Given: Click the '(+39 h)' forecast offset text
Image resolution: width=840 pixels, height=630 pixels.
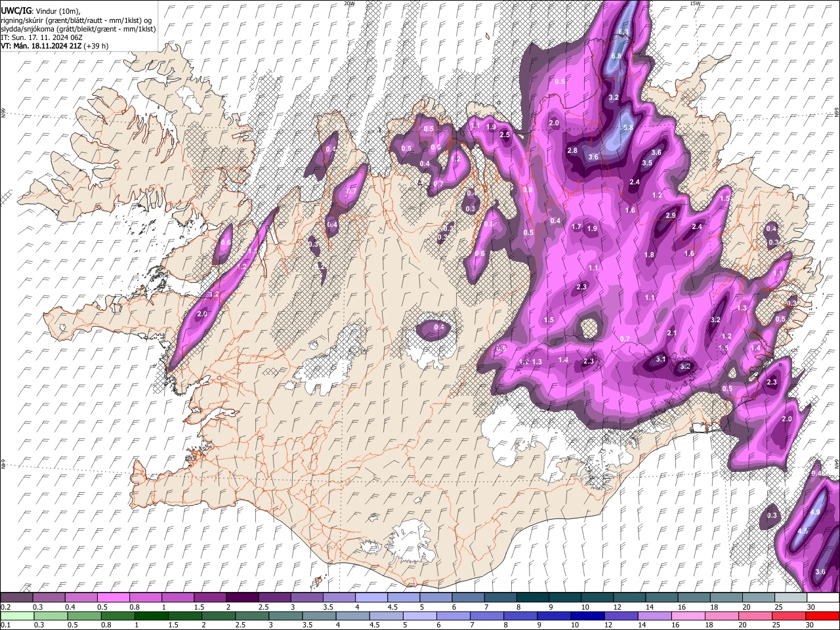Looking at the screenshot, I should [x=96, y=46].
